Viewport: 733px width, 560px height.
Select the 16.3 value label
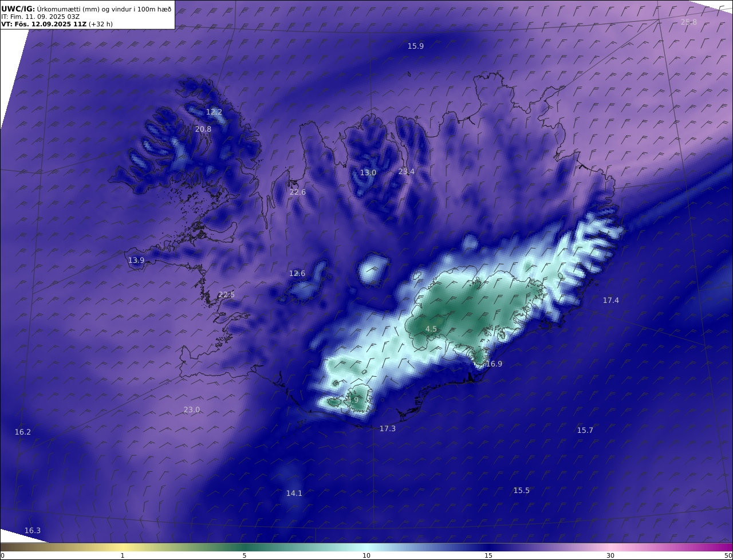point(33,530)
